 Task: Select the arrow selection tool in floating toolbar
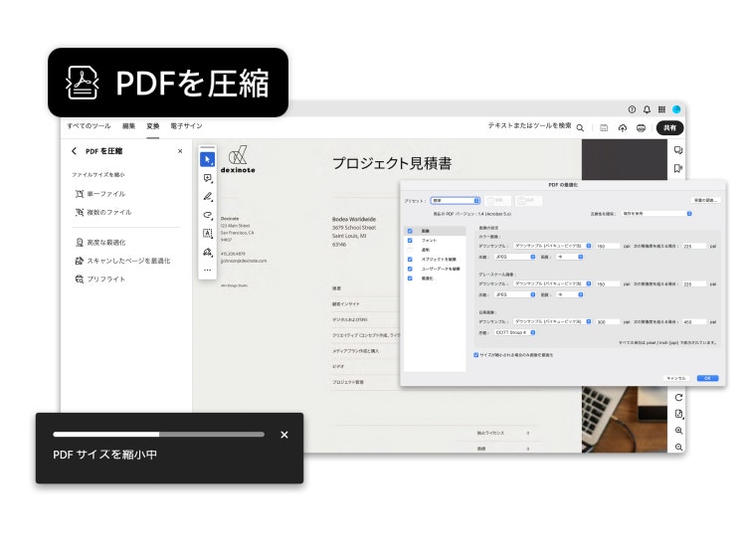(207, 159)
